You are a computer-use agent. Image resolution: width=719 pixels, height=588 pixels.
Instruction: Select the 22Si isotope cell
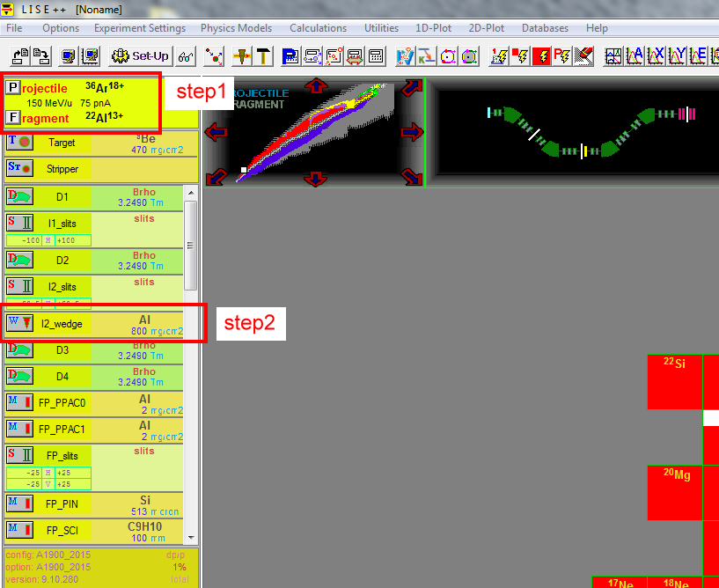tap(674, 382)
